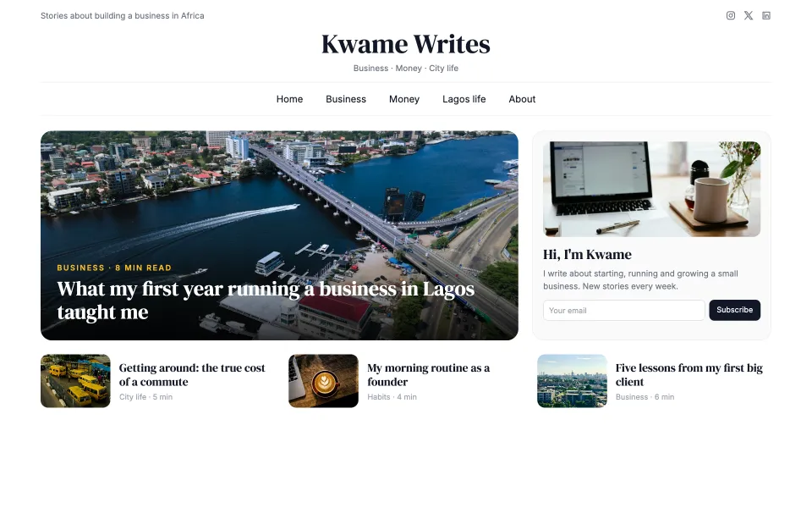Viewport: 812px width, 508px height.
Task: Open Getting around: the true cost article
Action: pos(192,375)
